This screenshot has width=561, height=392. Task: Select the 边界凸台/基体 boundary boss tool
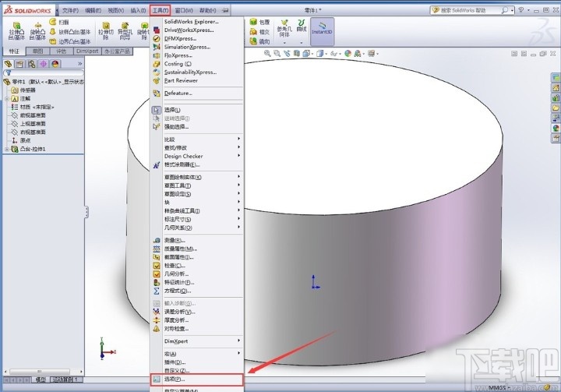click(x=70, y=41)
